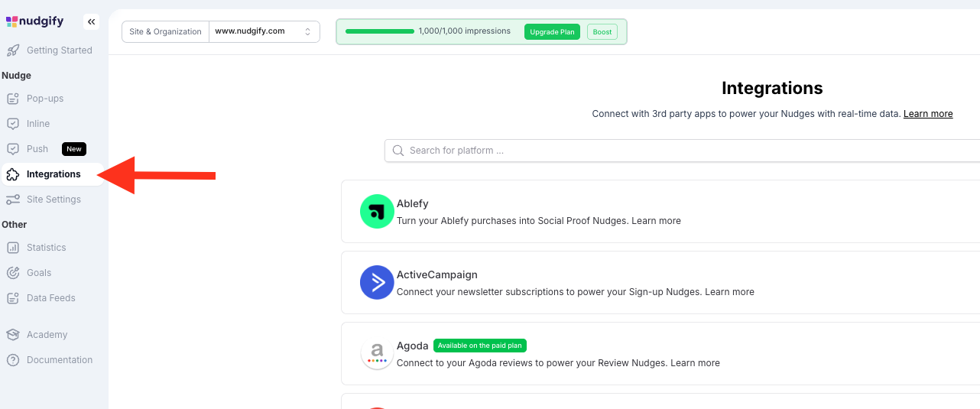This screenshot has width=980, height=409.
Task: Click the ActiveCampaign integration title
Action: pos(437,275)
